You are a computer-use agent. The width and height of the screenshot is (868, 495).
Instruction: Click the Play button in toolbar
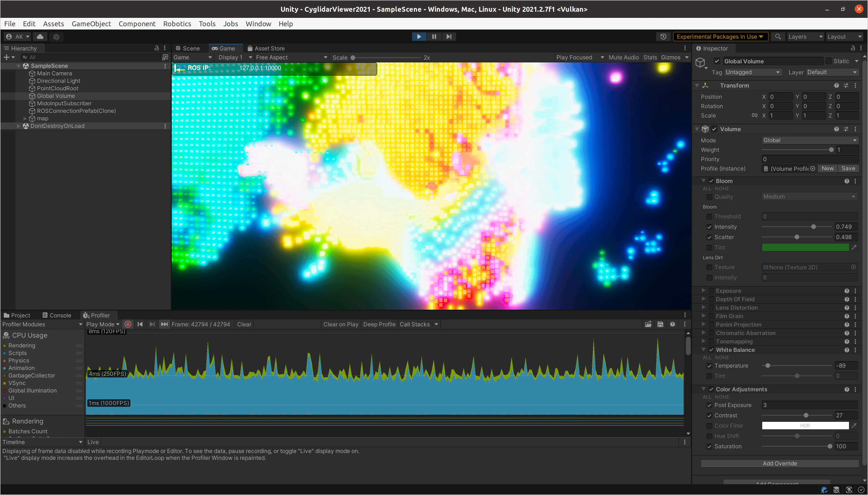(419, 37)
